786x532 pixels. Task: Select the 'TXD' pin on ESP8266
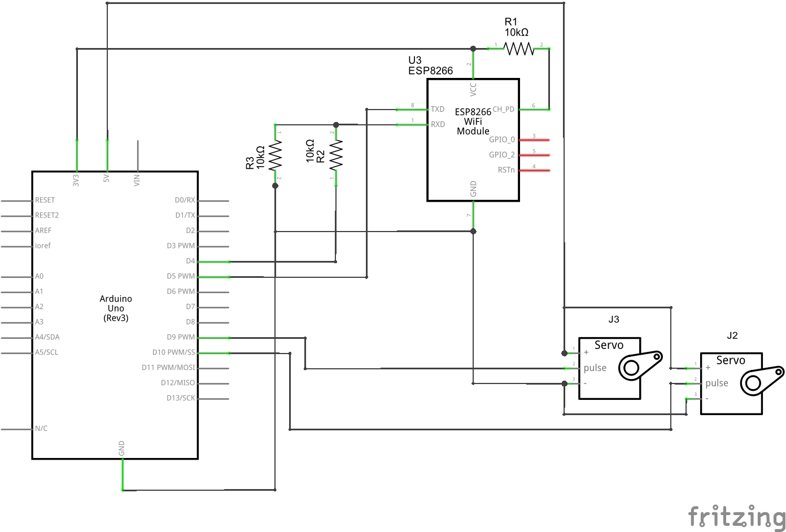coord(438,109)
